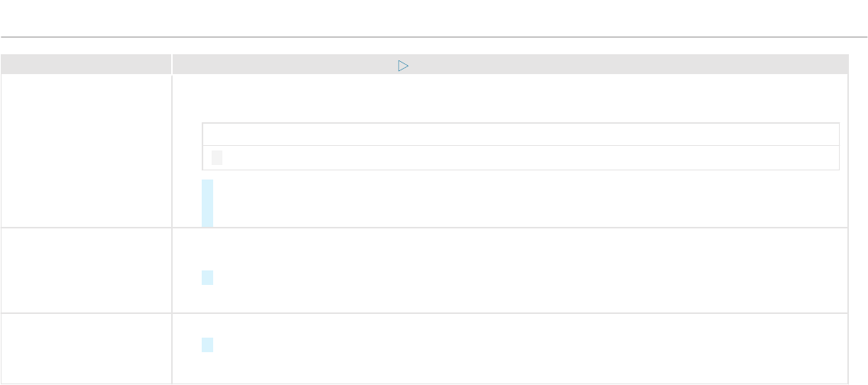Click the blank space right of the middle blue square
Screen dimensions: 868x385
(x=530, y=278)
